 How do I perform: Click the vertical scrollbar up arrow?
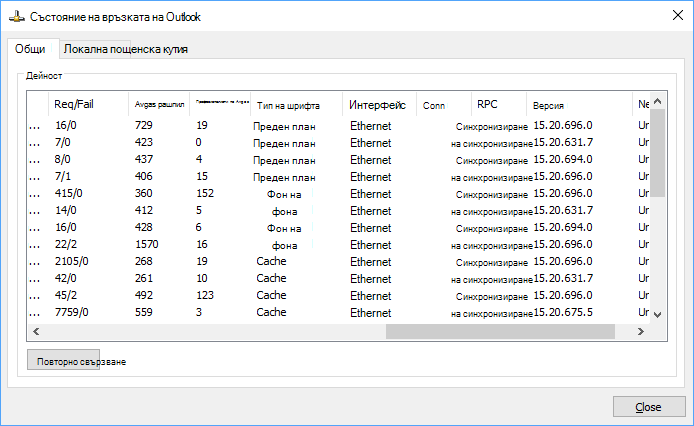(658, 101)
